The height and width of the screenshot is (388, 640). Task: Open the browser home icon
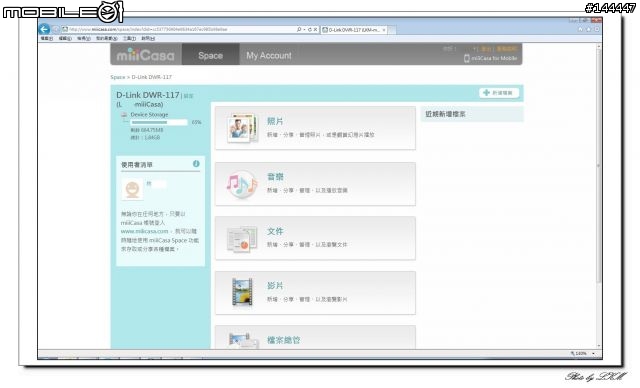pyautogui.click(x=580, y=29)
